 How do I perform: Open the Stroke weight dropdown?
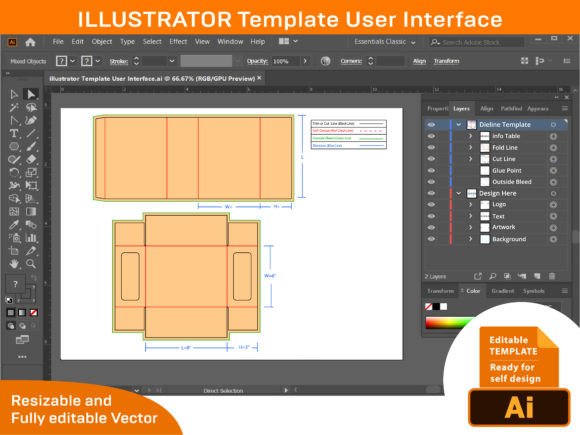(172, 61)
